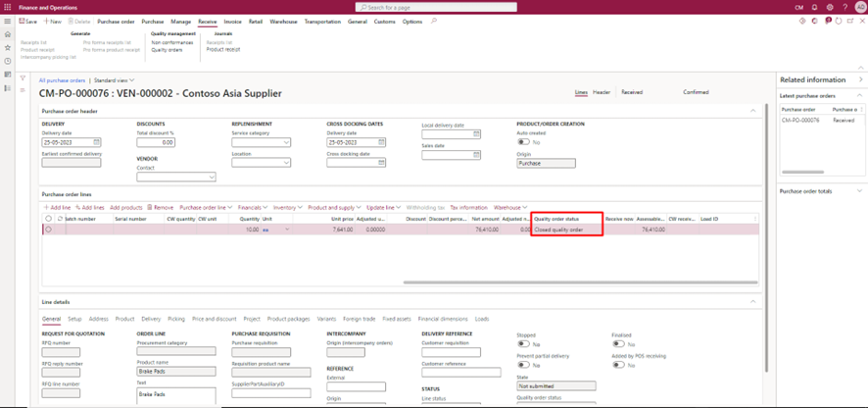Show filter pane funnel icon
The image size is (868, 408).
23,78
